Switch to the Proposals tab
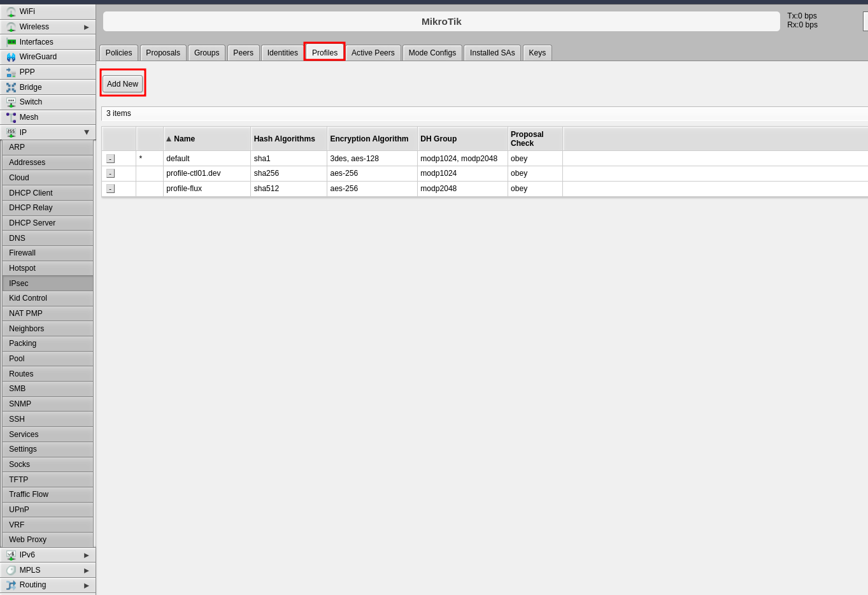The width and height of the screenshot is (868, 595). tap(163, 53)
